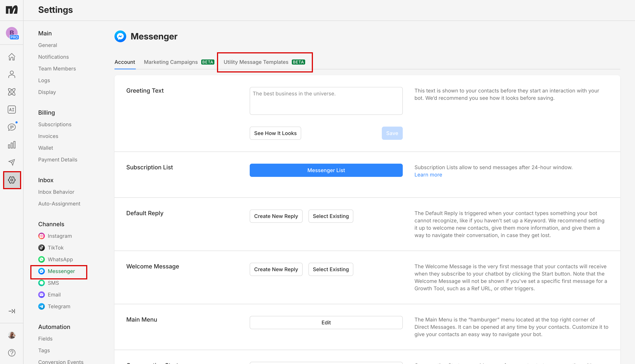
Task: Open the Contacts person icon
Action: pyautogui.click(x=12, y=74)
